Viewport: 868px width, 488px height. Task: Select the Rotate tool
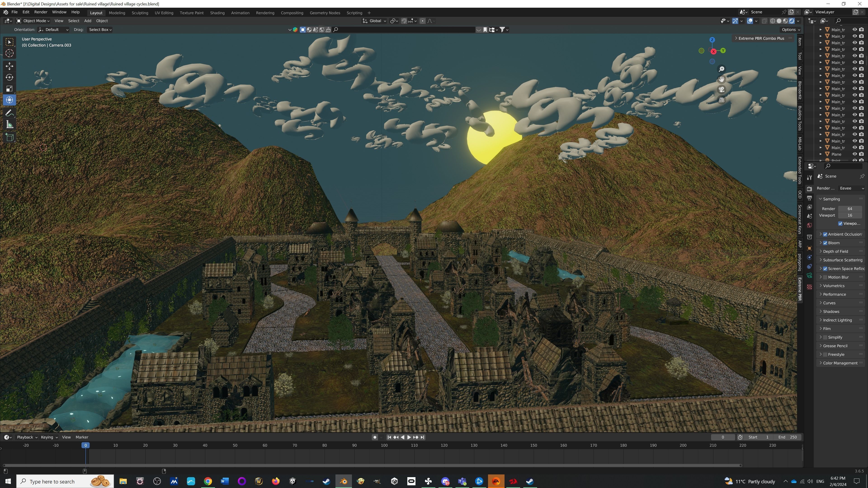(x=9, y=77)
